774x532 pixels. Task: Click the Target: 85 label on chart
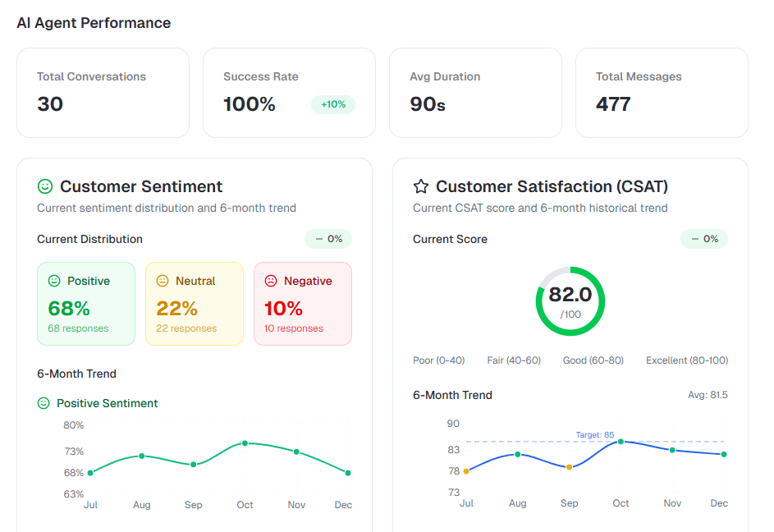coord(594,434)
